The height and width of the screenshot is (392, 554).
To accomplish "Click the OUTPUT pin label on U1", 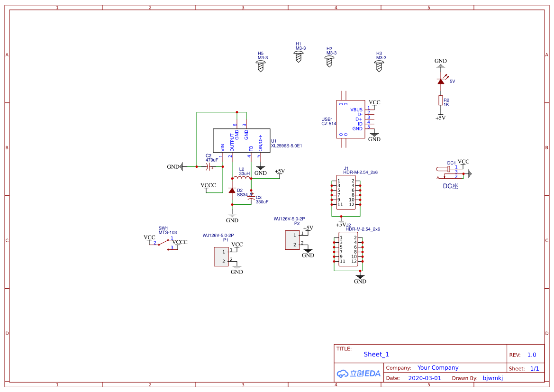I will (232, 143).
